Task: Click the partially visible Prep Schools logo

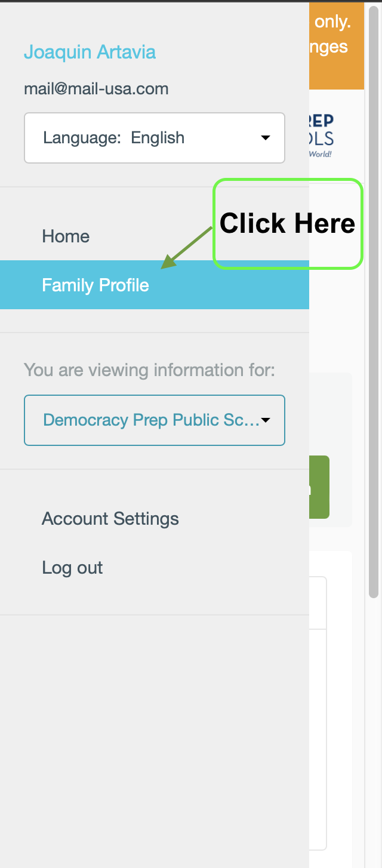Action: point(322,136)
